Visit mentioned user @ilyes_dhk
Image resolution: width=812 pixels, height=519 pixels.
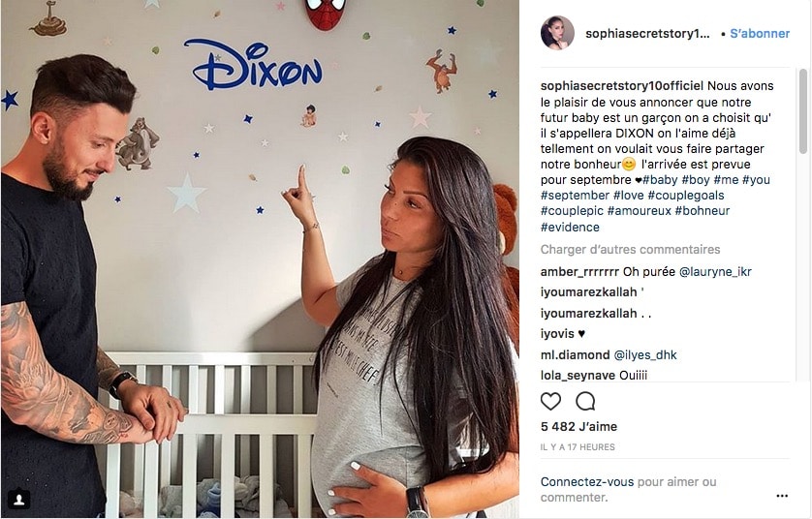[645, 355]
